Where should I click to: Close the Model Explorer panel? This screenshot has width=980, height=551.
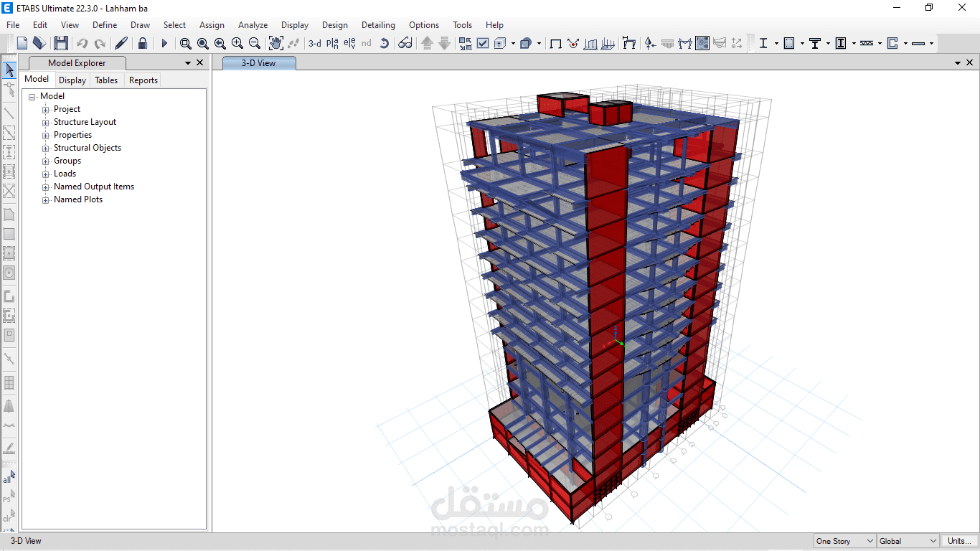tap(200, 63)
